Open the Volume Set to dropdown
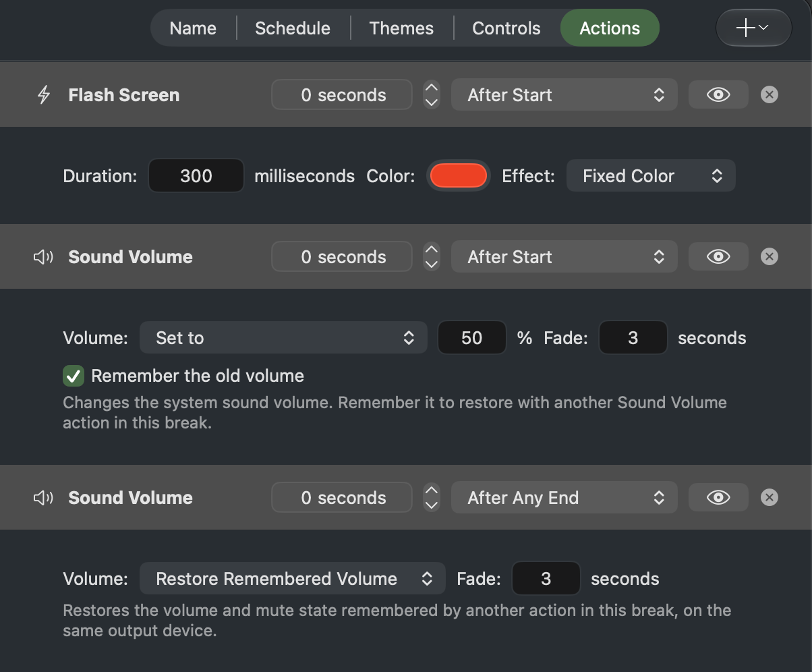The image size is (812, 672). pyautogui.click(x=283, y=338)
